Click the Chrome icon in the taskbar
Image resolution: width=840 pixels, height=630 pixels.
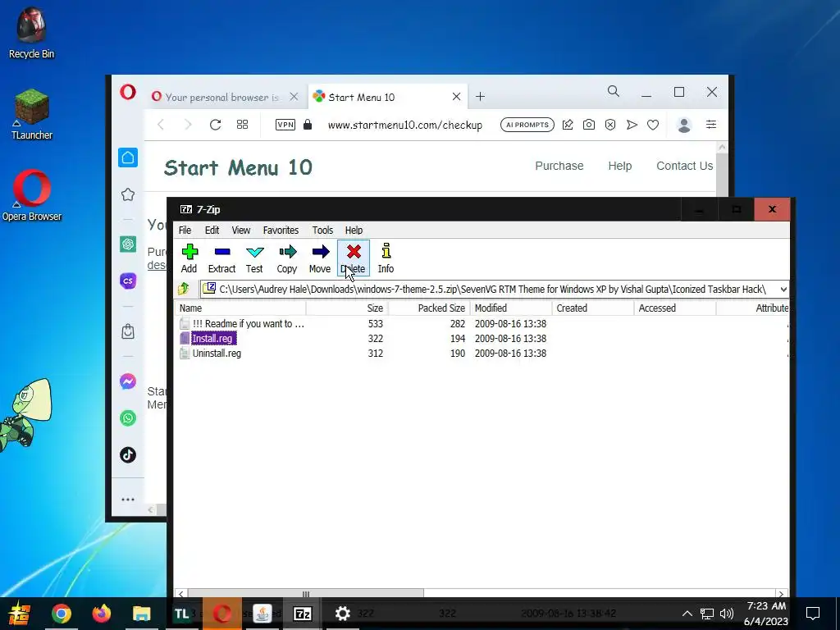(x=61, y=614)
